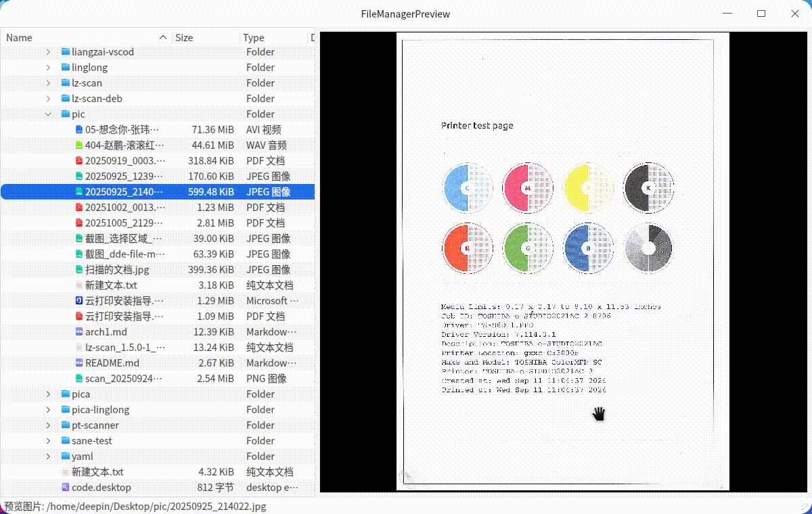
Task: Select the yaml folder name
Action: click(83, 457)
